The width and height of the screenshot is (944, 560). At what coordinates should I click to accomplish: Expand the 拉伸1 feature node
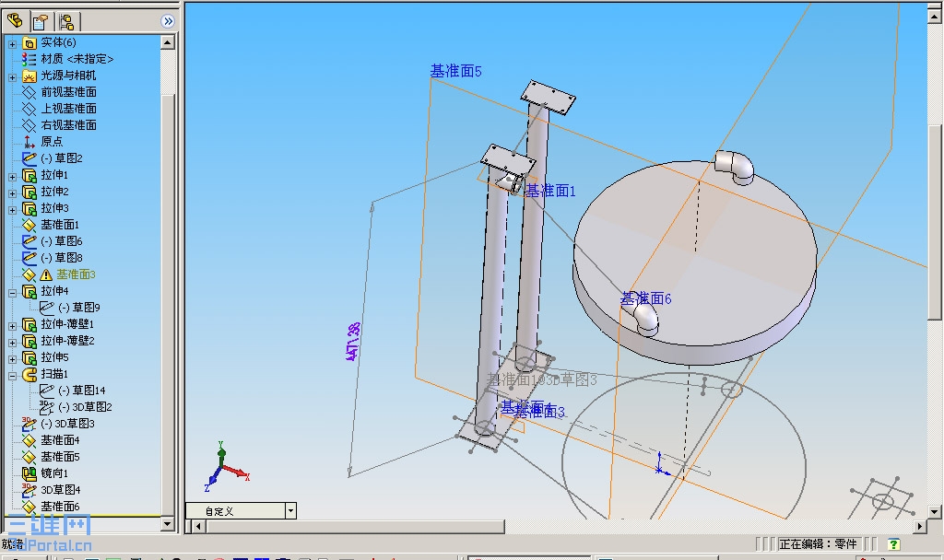coord(12,177)
